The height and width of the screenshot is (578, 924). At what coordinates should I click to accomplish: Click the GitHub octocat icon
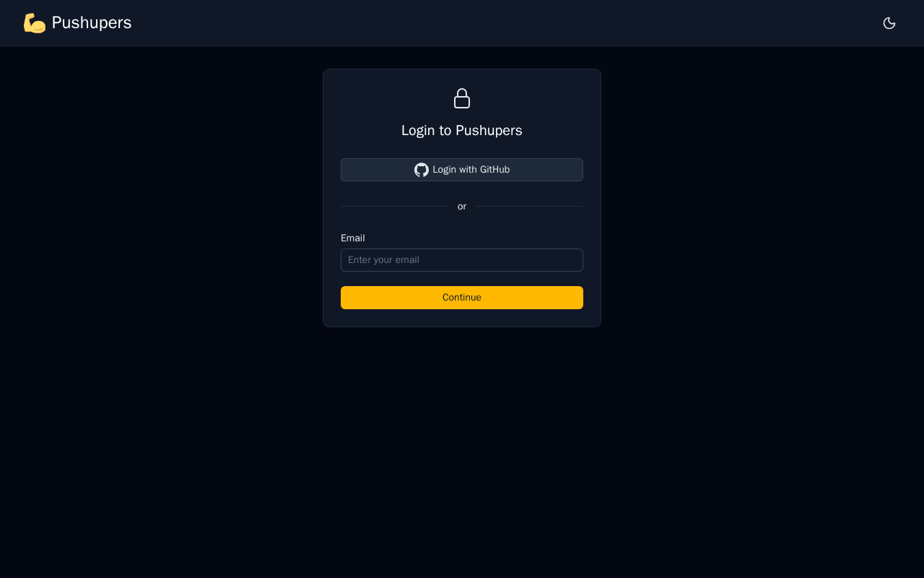[x=422, y=170]
